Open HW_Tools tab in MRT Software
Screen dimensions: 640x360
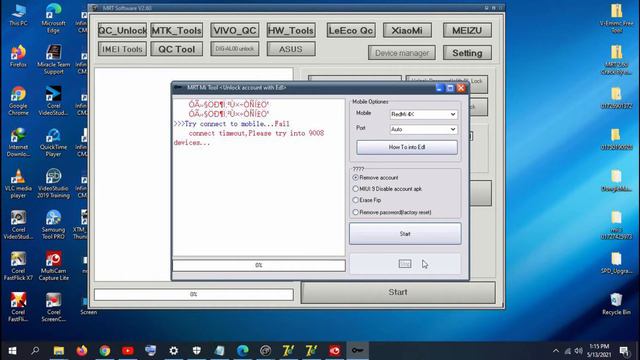[x=291, y=30]
